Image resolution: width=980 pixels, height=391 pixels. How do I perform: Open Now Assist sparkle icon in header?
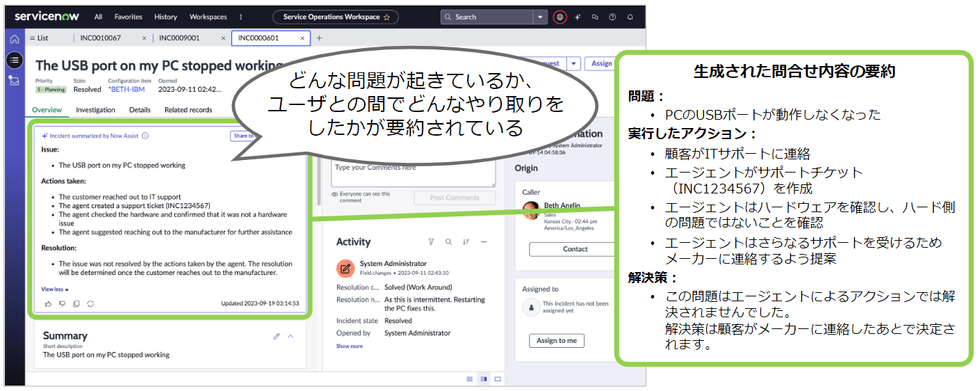click(578, 17)
